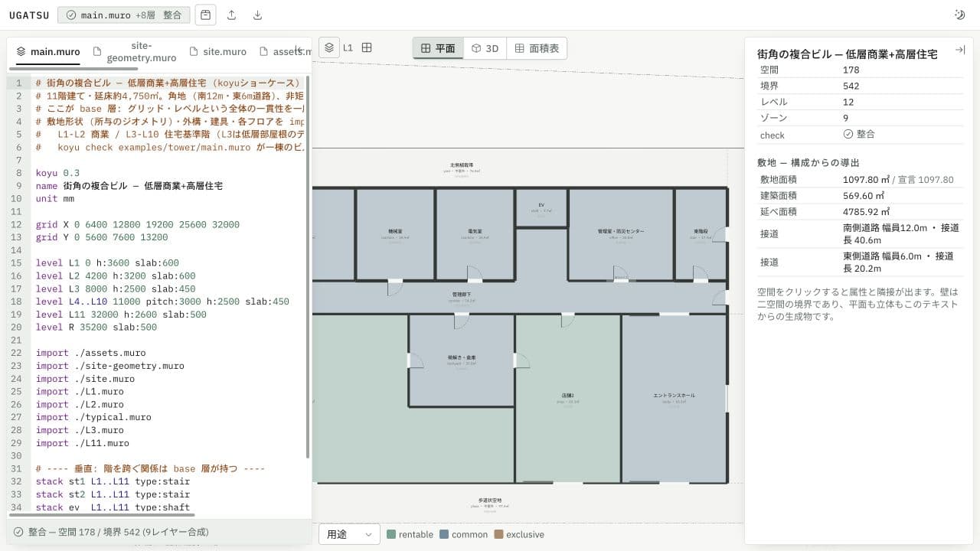The width and height of the screenshot is (980, 551).
Task: Click the 'import ./assets.muro' code line
Action: pos(90,353)
